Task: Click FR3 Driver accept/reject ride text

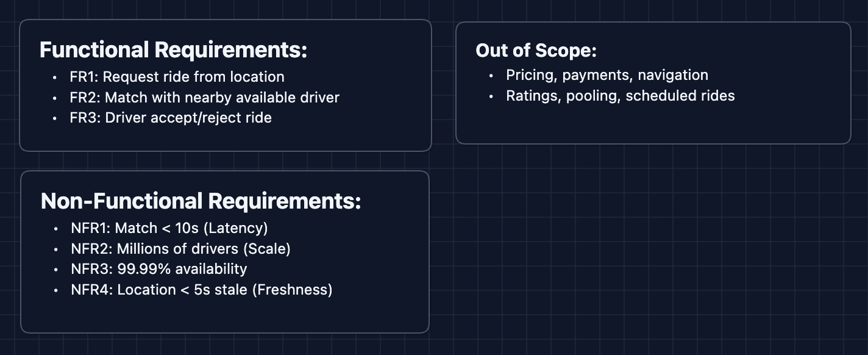Action: coord(171,117)
